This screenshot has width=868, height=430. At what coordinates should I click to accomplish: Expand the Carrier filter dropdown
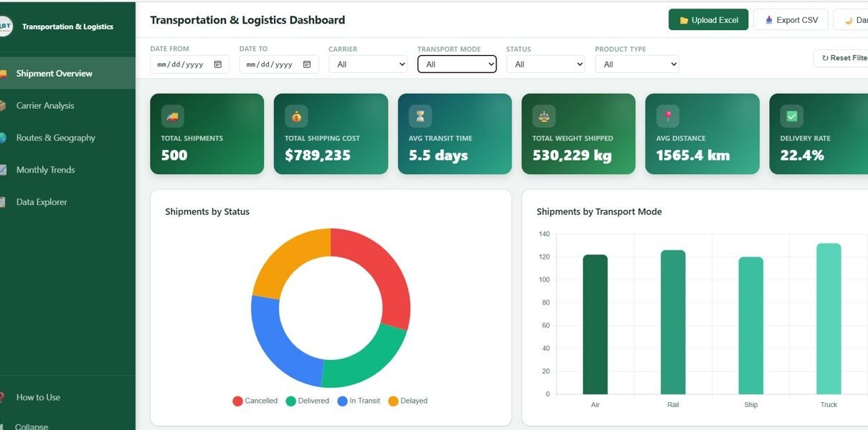coord(368,64)
